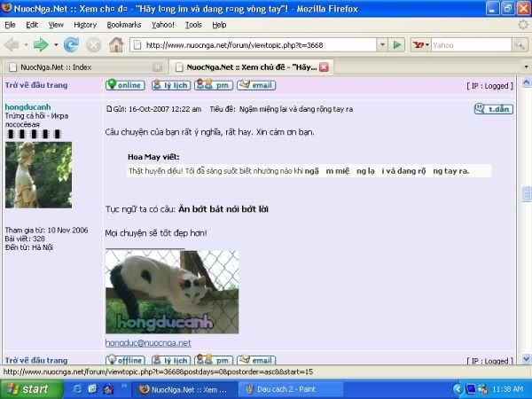Image resolution: width=532 pixels, height=399 pixels.
Task: Click the top 'email' button
Action: tap(256, 85)
